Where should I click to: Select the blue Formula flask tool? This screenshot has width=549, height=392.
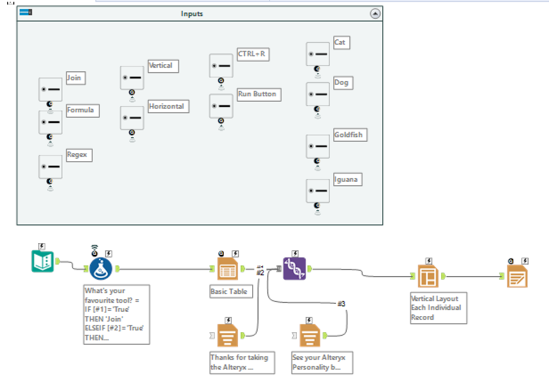(101, 268)
